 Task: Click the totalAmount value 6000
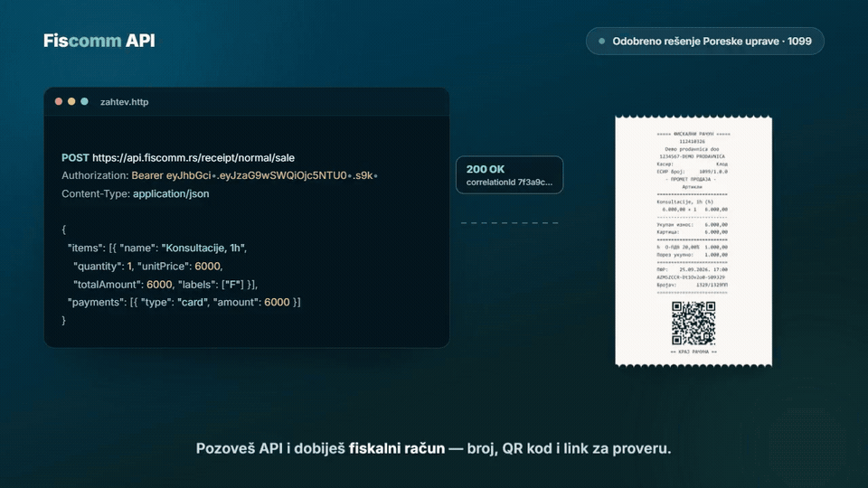point(159,285)
